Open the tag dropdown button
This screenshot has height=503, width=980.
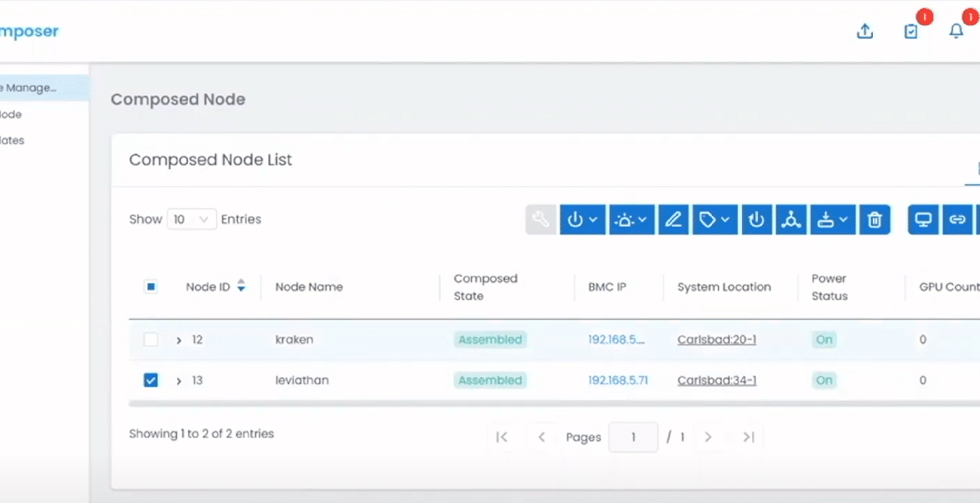pyautogui.click(x=715, y=220)
